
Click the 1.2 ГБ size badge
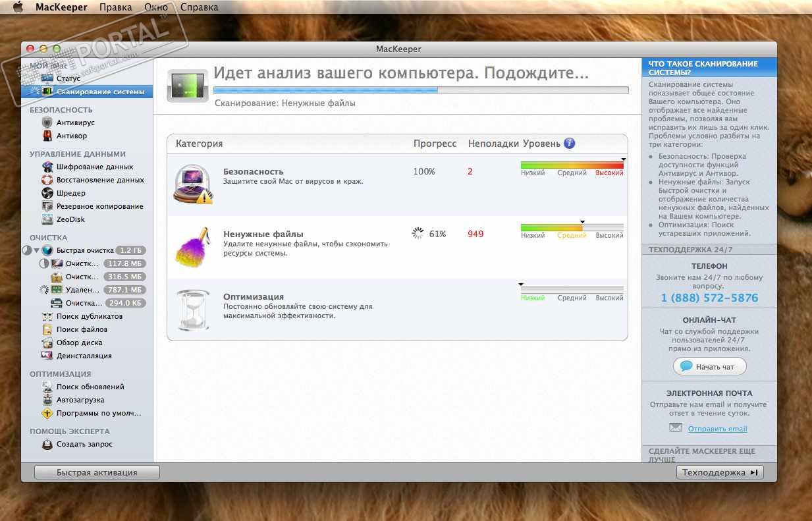coord(130,250)
